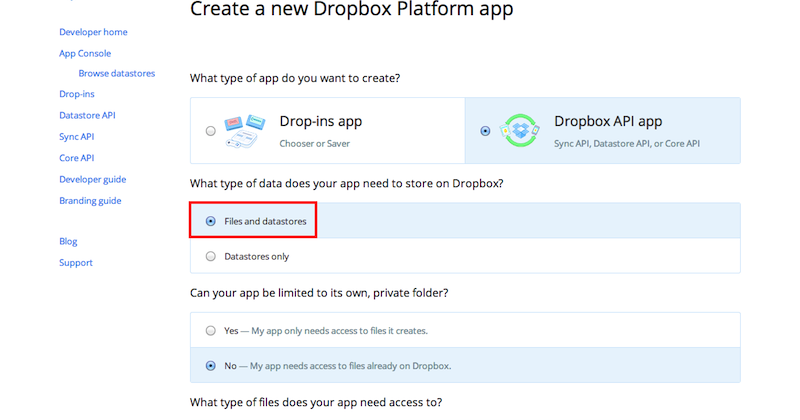Screen dimensions: 800x420
Task: Open the Drop-ins sidebar link
Action: [77, 94]
